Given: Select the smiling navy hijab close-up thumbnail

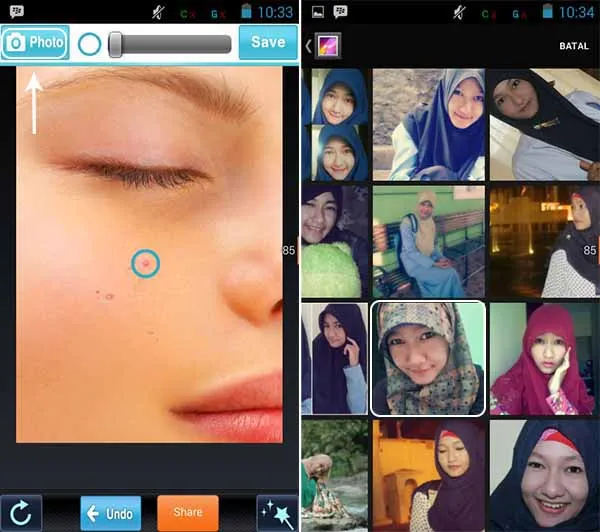Looking at the screenshot, I should tap(545, 475).
